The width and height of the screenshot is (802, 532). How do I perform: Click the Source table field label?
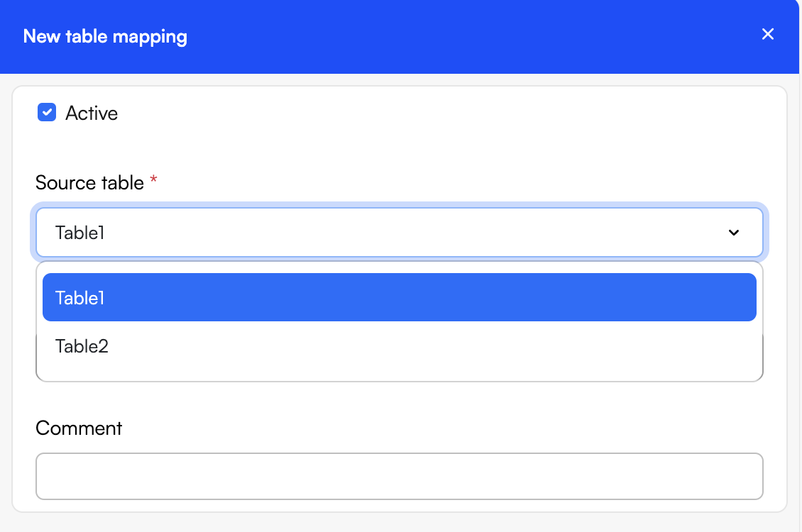89,183
